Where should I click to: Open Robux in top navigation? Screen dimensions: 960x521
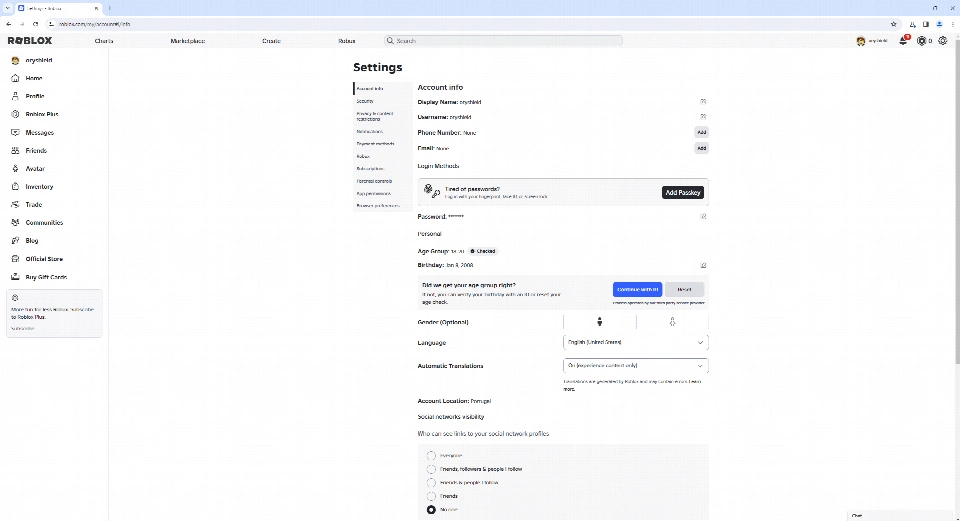point(347,41)
